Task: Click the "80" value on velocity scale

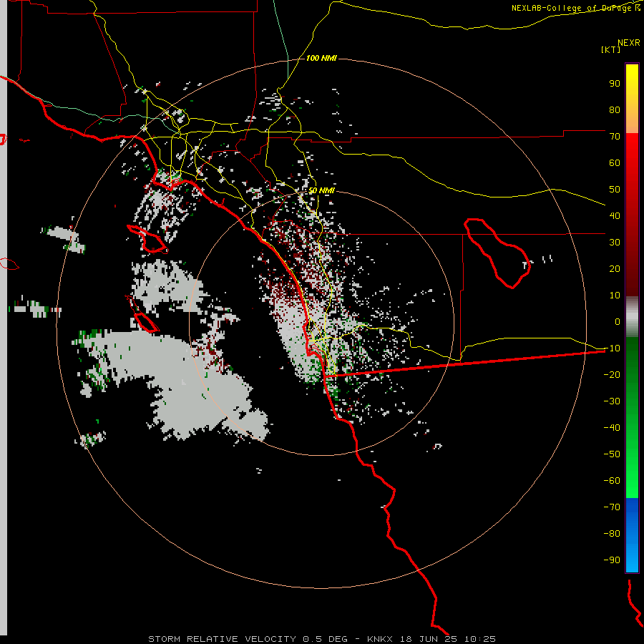Action: click(615, 109)
